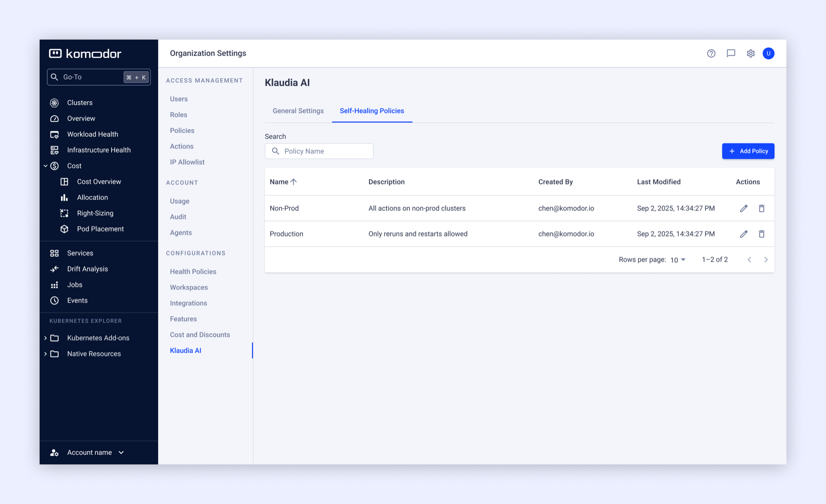
Task: Open Users under Access Management
Action: point(179,99)
